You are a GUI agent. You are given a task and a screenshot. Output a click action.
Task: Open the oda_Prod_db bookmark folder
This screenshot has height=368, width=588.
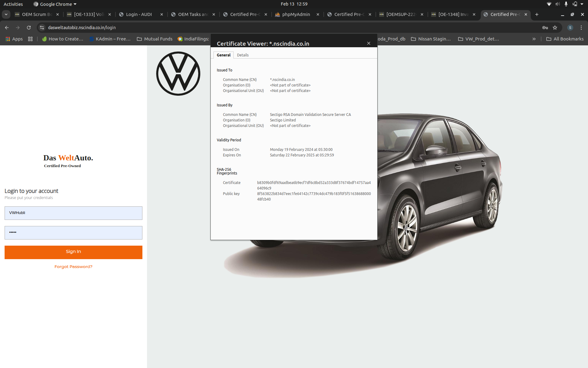[391, 39]
